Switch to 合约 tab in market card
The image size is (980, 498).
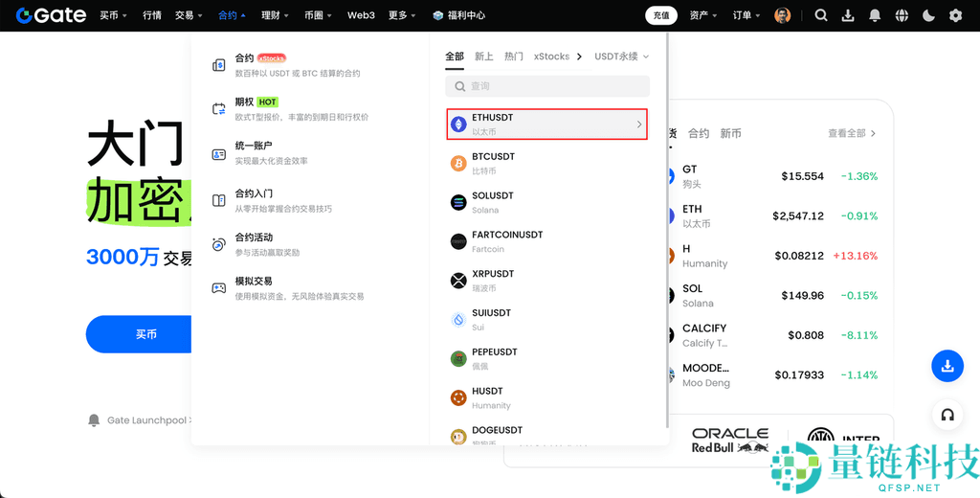point(699,133)
